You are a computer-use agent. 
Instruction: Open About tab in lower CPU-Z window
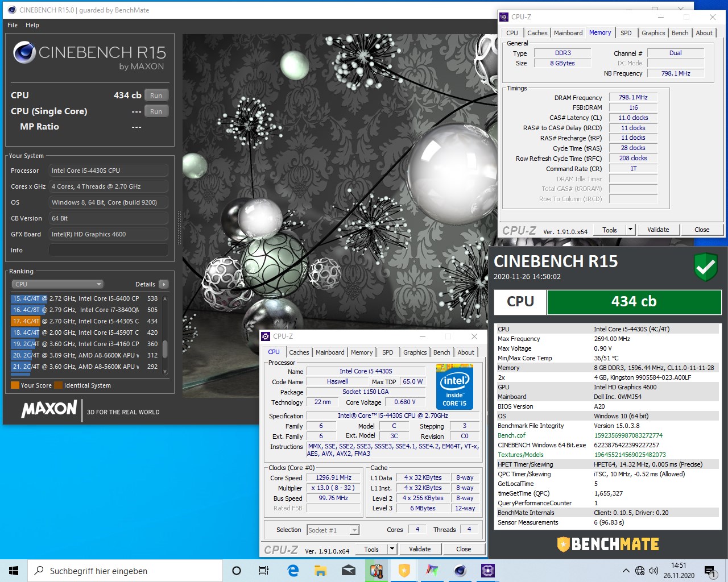(x=466, y=352)
